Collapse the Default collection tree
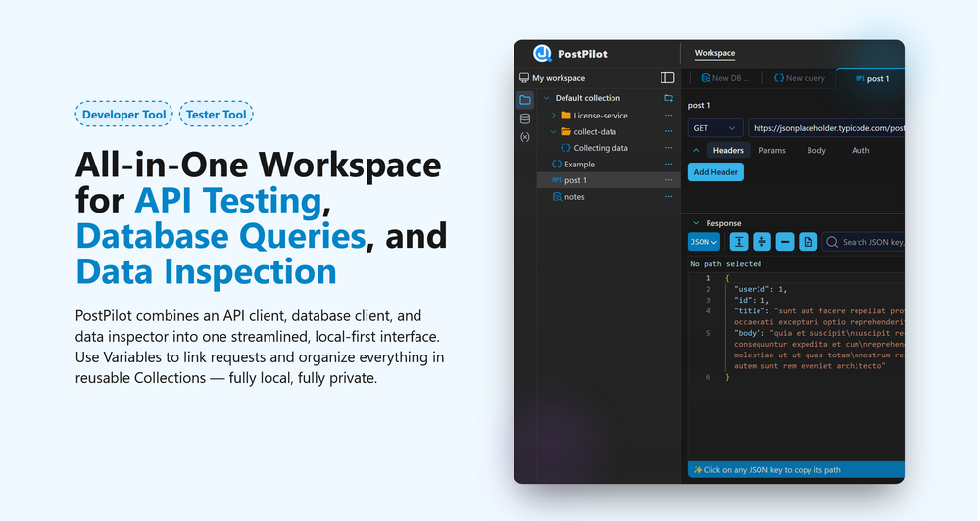980x521 pixels. (546, 98)
